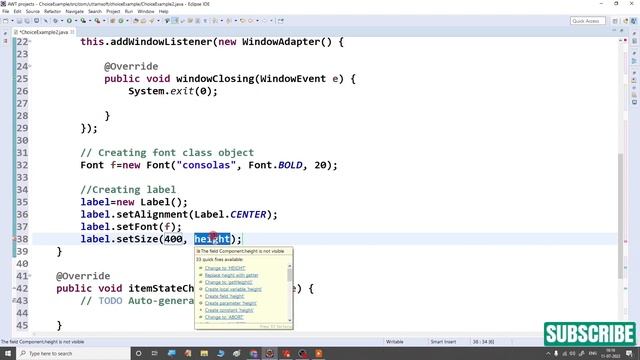
Task: Expand the New Java Class dropdown arrow
Action: (x=127, y=20)
